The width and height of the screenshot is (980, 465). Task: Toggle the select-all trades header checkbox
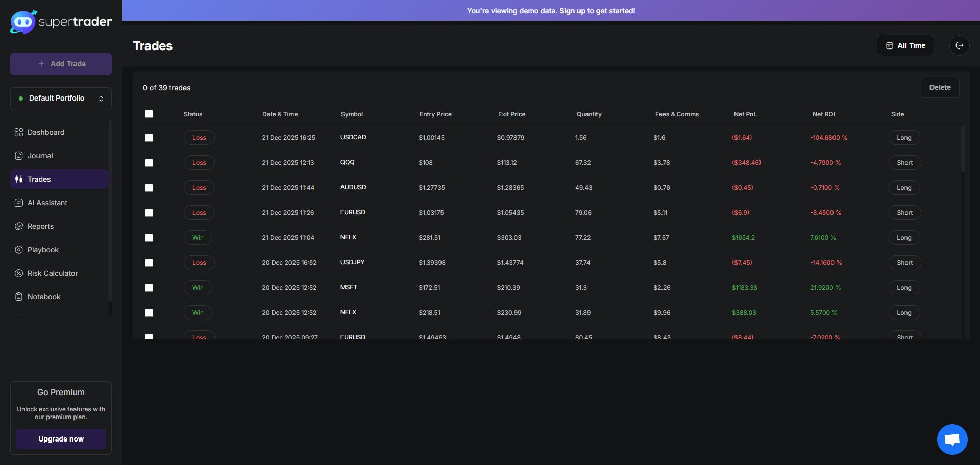(x=149, y=114)
